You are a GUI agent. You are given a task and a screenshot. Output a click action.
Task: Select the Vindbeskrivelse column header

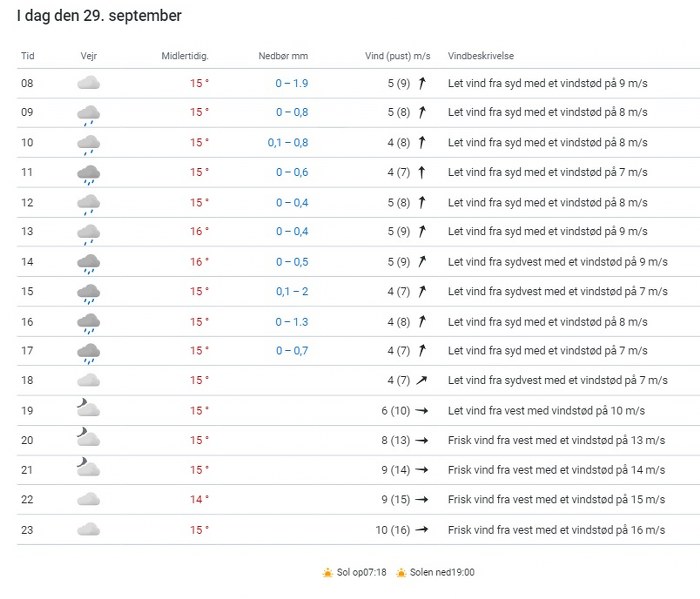(481, 56)
